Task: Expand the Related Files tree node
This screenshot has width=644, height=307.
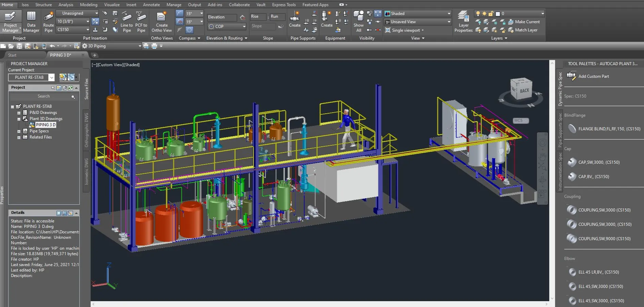Action: [x=19, y=137]
